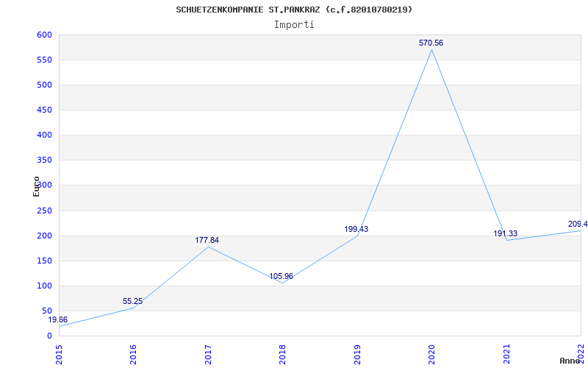Image resolution: width=588 pixels, height=368 pixels.
Task: Click the y-axis value 400
Action: click(44, 135)
